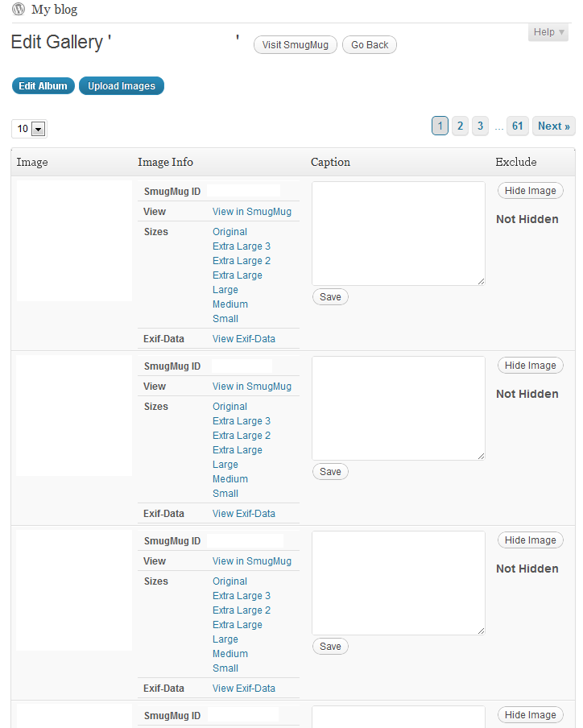583x728 pixels.
Task: Go to pagination page 1
Action: pos(440,126)
